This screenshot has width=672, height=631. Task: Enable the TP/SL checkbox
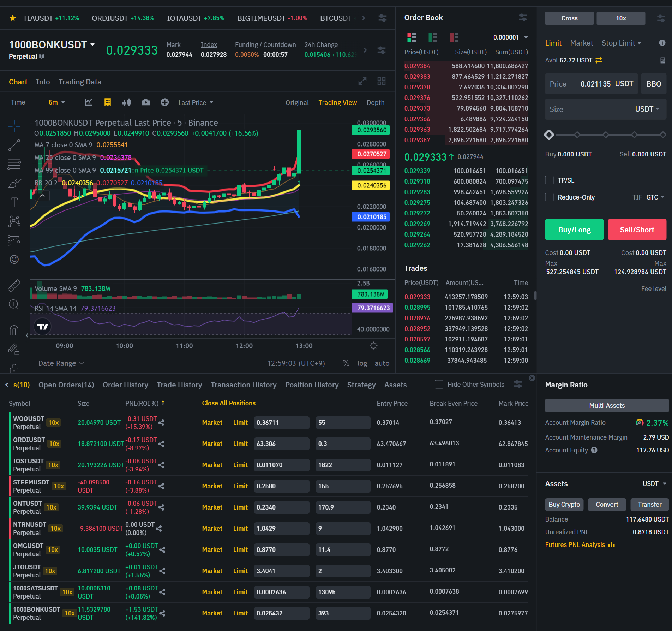(x=549, y=180)
